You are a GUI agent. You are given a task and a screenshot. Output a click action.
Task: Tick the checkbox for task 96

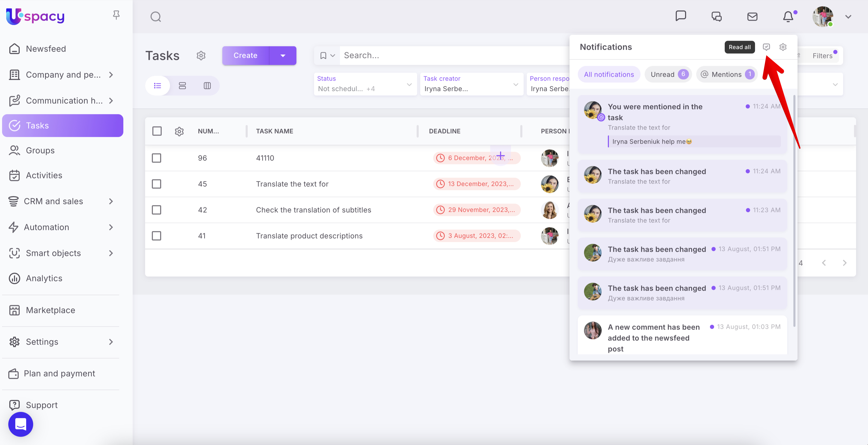(x=157, y=158)
